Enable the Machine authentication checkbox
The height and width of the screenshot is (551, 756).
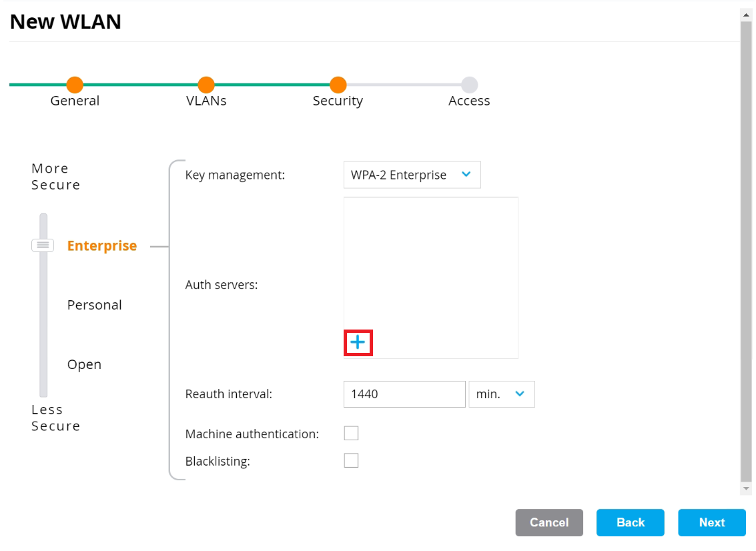click(351, 434)
